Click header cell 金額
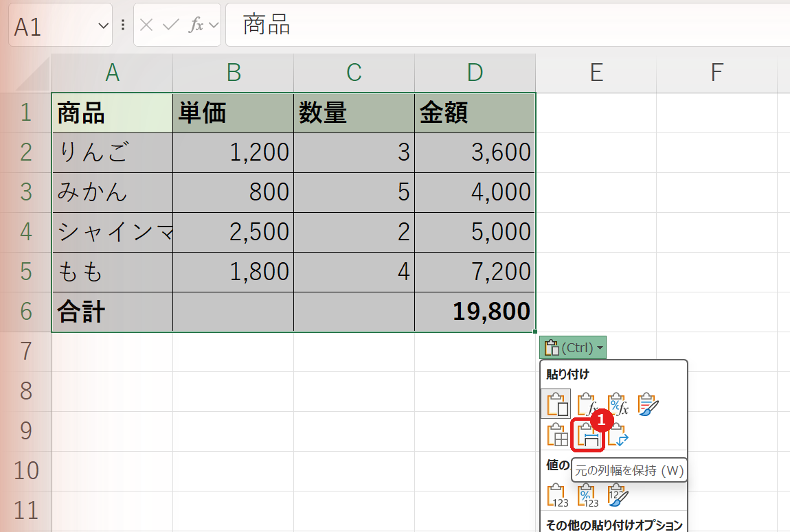This screenshot has width=790, height=532. [475, 113]
